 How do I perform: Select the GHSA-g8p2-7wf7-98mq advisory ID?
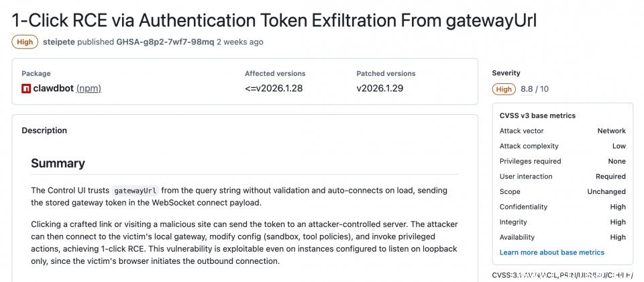(165, 42)
